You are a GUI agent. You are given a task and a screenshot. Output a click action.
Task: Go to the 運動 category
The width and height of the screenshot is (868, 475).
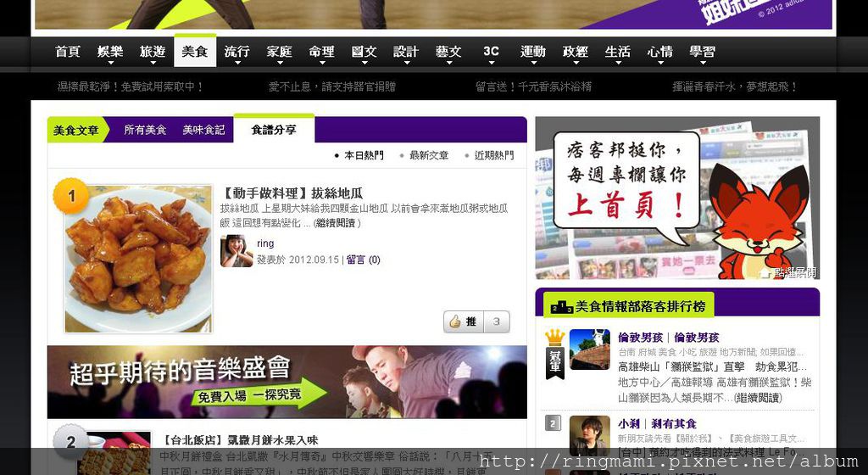click(533, 52)
